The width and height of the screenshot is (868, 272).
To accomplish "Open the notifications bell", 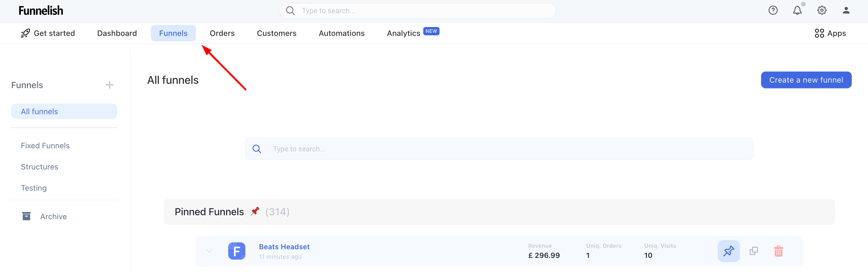I will [x=797, y=10].
